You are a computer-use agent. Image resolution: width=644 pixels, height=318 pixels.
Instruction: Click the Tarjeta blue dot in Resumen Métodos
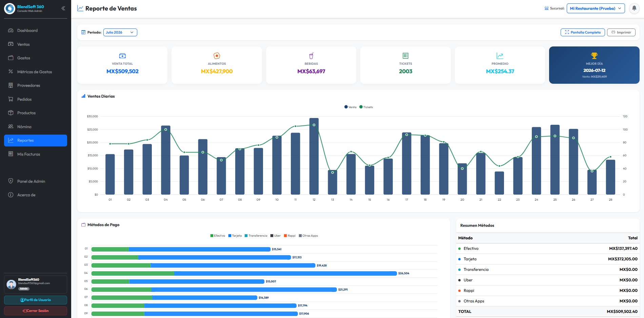pos(459,259)
